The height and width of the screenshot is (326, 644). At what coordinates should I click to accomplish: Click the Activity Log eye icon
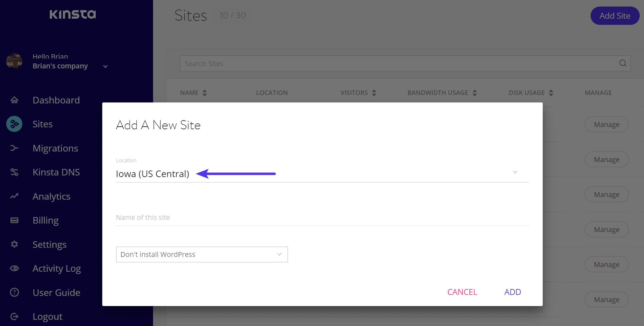[14, 268]
